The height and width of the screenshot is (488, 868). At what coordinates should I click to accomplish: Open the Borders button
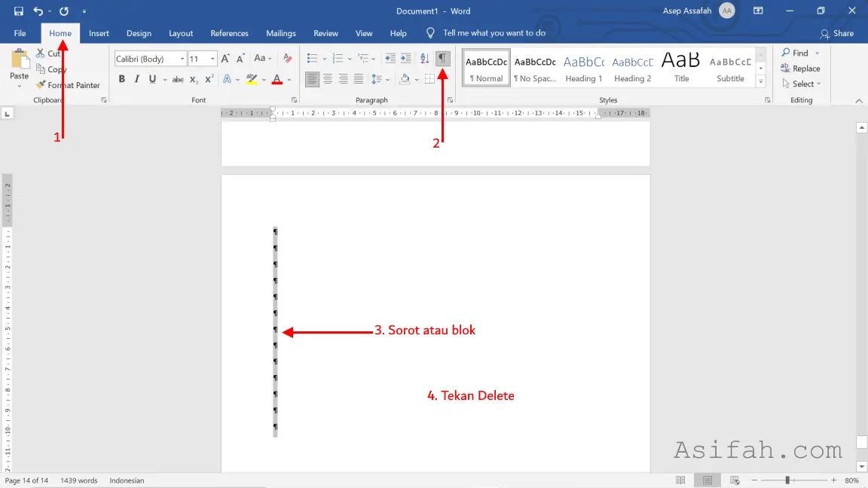point(429,79)
